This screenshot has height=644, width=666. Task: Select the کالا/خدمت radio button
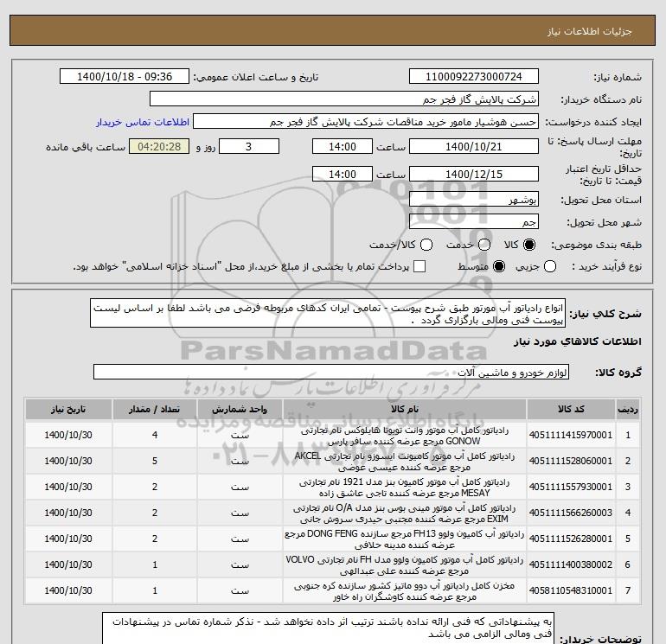point(426,245)
